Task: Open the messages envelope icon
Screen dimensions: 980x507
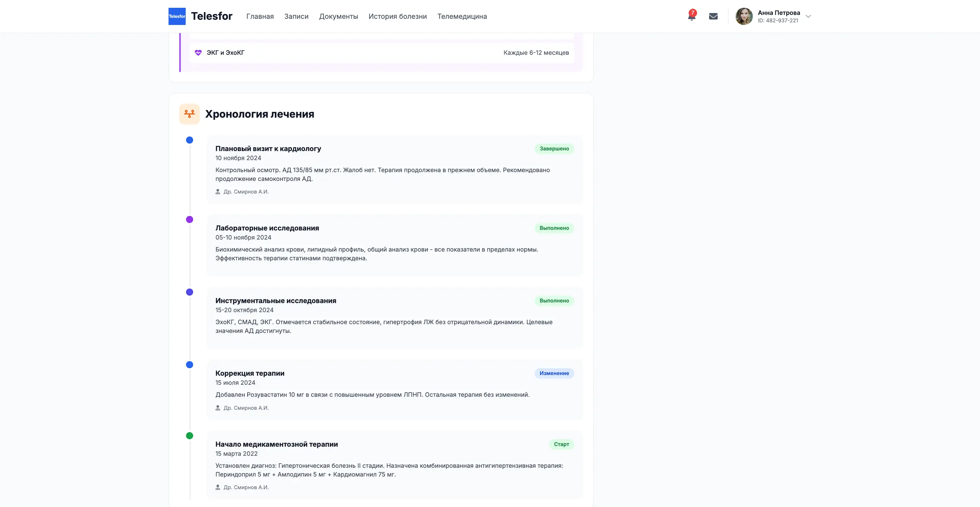Action: pos(713,16)
